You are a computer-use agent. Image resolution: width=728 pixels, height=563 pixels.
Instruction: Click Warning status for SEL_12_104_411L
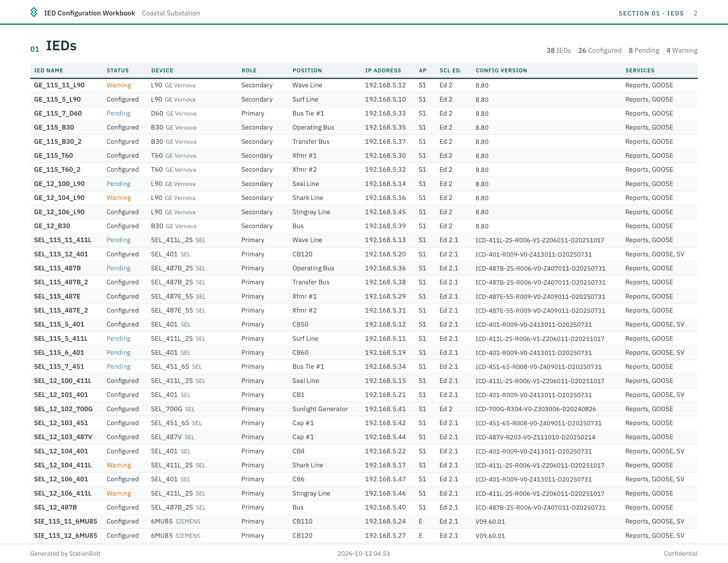[x=119, y=465]
